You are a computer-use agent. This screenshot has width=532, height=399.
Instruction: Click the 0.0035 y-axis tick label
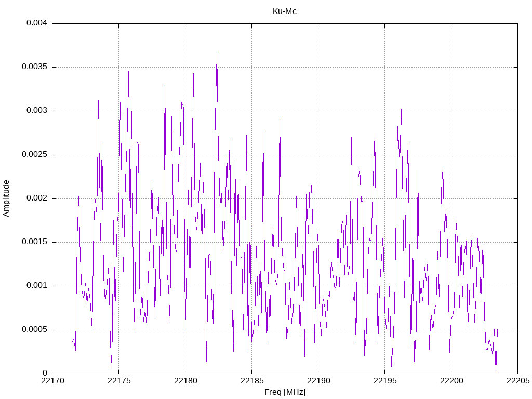(x=35, y=67)
